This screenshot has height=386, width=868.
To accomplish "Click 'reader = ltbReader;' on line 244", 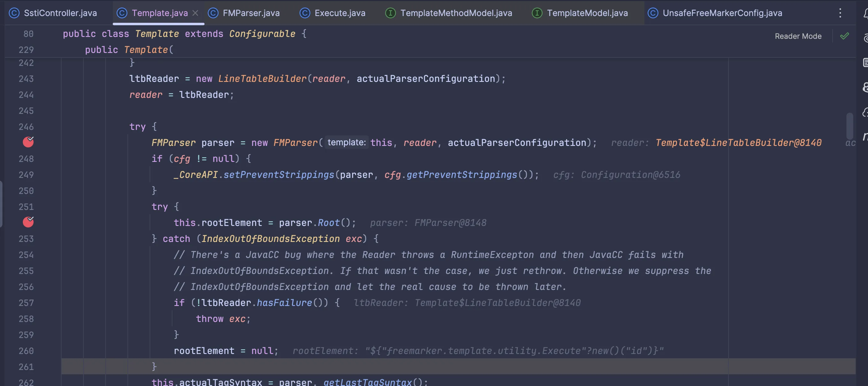I will pyautogui.click(x=182, y=95).
